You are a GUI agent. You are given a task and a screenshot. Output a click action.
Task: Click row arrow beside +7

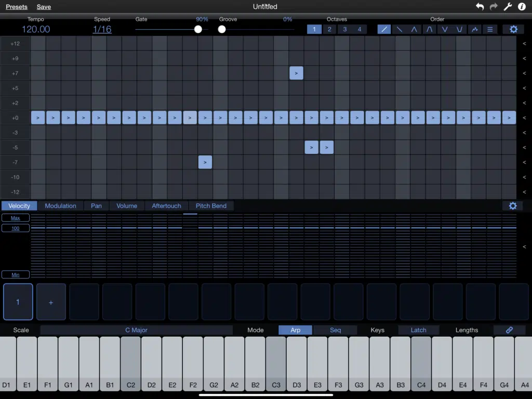524,73
